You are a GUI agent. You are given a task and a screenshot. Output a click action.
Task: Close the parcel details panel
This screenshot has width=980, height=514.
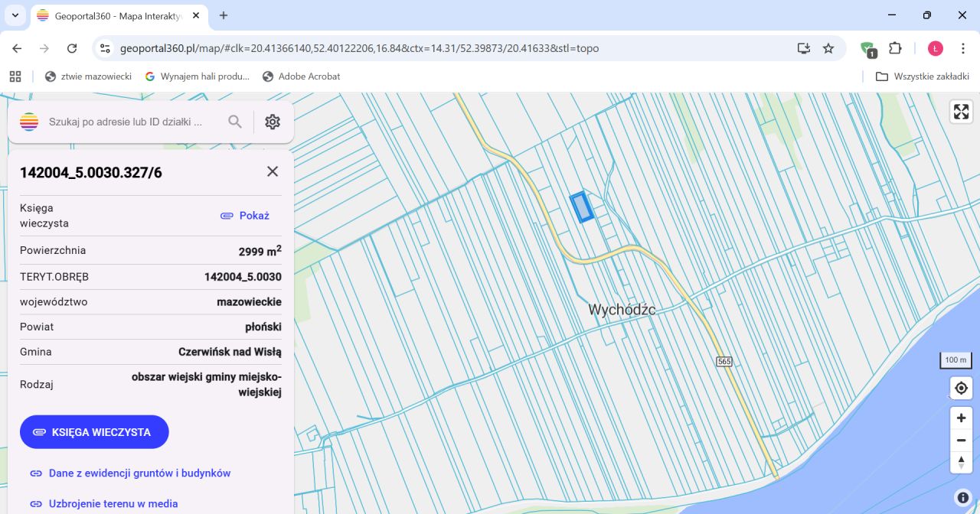[273, 171]
